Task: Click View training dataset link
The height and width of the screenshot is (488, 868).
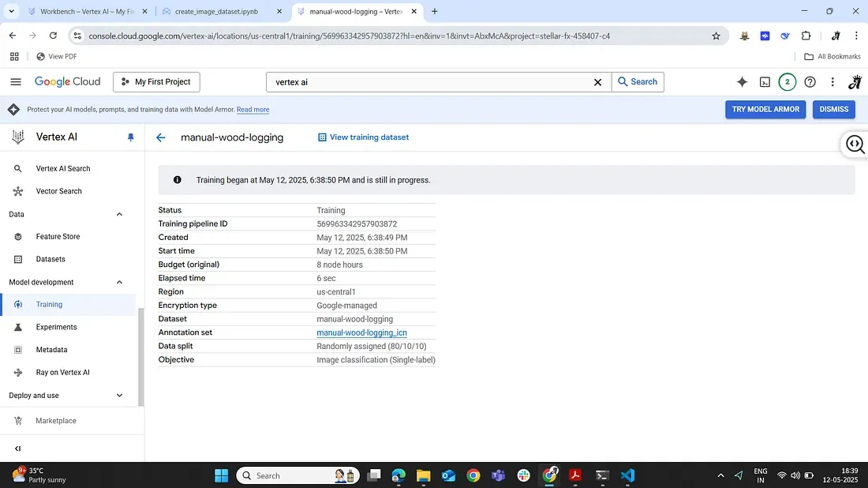Action: tap(363, 137)
